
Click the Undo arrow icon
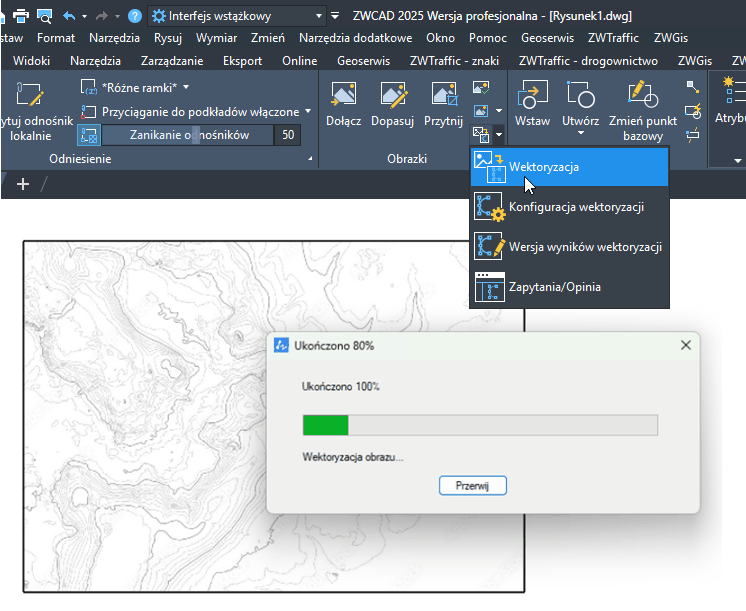tap(69, 16)
